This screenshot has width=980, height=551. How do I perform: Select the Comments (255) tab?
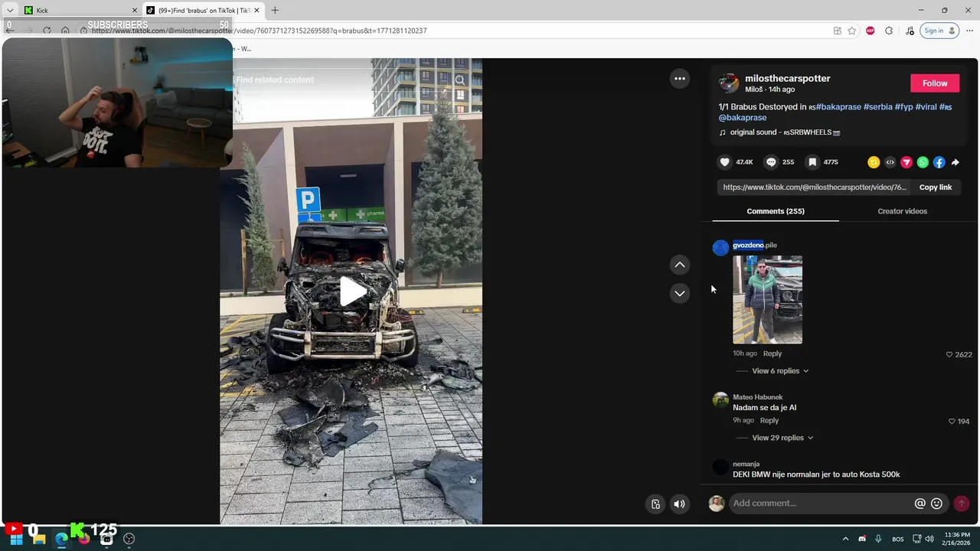pyautogui.click(x=775, y=211)
